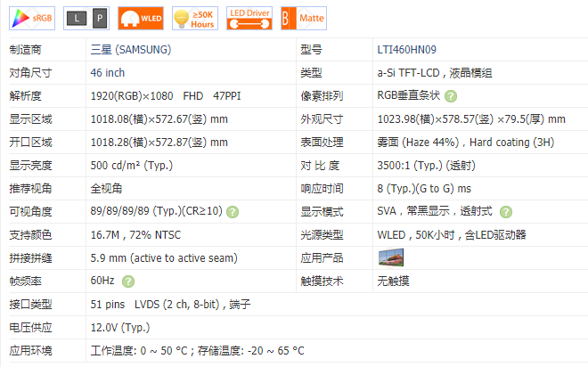Show help for SVA display mode

pos(506,212)
